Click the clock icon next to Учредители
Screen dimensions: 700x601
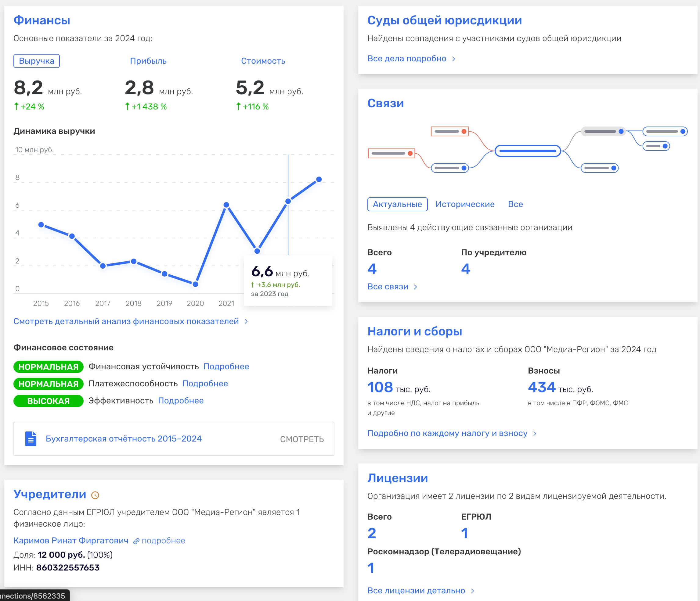[95, 495]
